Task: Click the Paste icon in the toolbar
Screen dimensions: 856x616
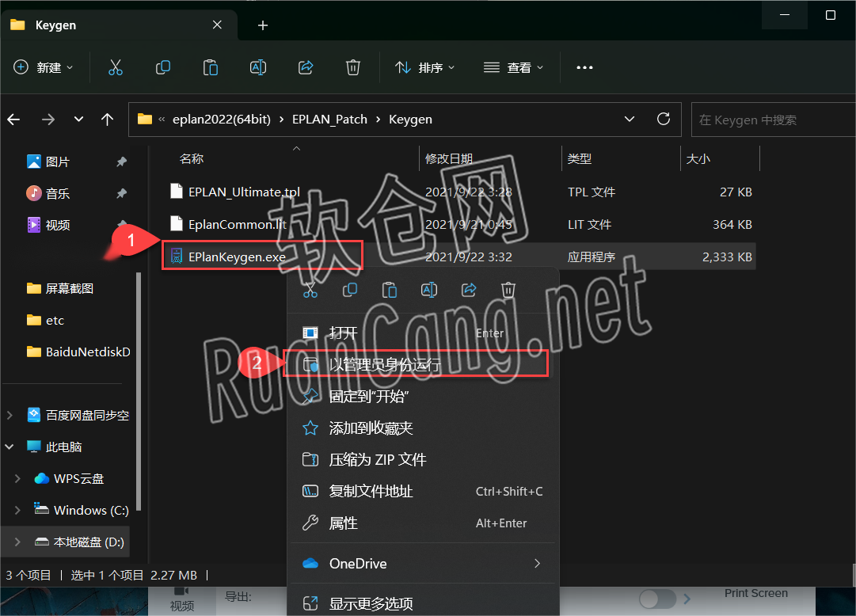Action: [x=210, y=67]
